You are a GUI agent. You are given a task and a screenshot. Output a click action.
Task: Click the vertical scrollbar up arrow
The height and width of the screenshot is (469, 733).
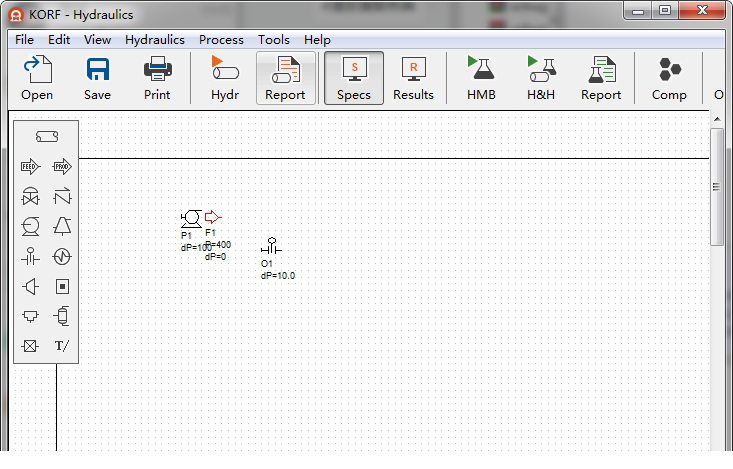pos(716,118)
